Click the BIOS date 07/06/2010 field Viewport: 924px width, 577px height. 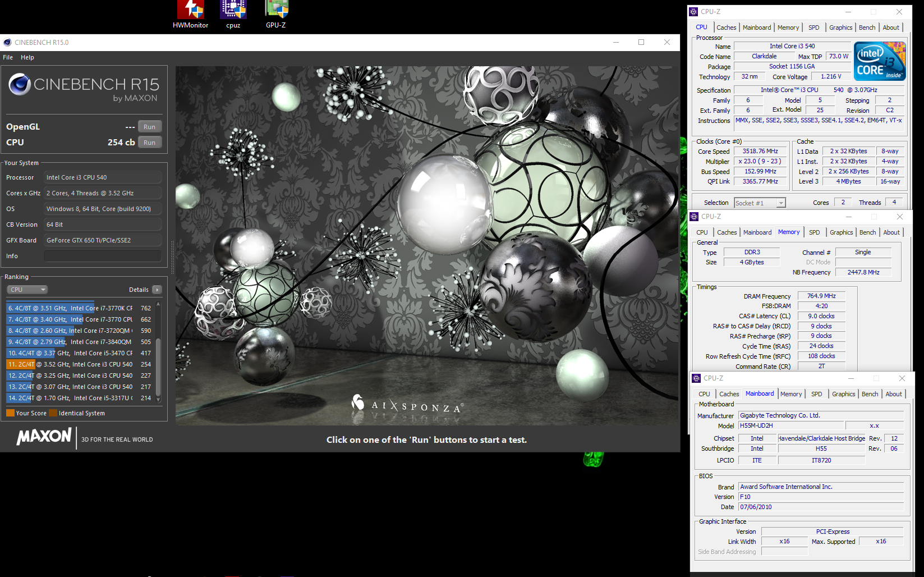click(821, 507)
